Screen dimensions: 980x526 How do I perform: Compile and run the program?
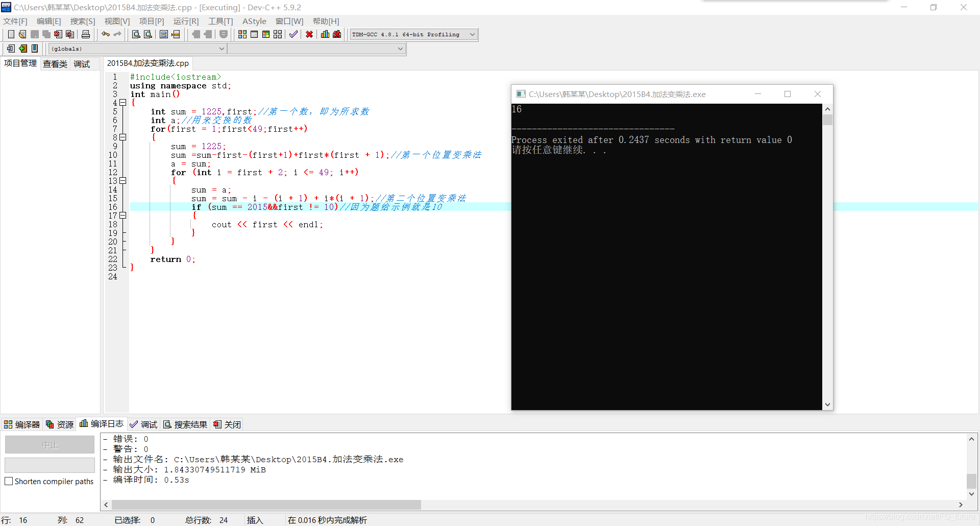(266, 34)
